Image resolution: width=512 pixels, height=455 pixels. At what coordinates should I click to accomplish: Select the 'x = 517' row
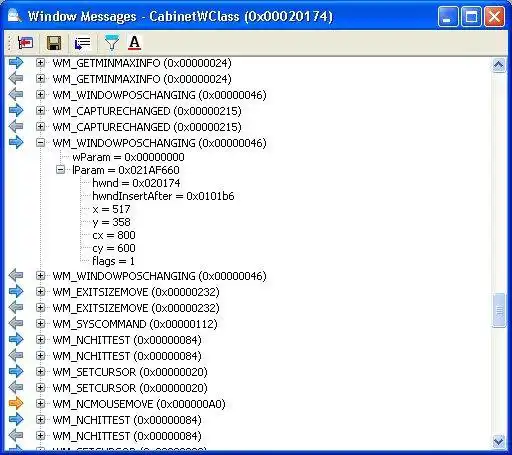(111, 209)
